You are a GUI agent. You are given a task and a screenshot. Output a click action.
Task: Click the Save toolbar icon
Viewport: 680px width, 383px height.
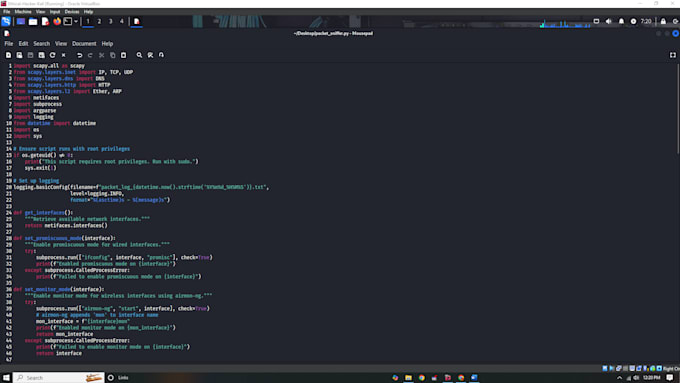[30, 55]
